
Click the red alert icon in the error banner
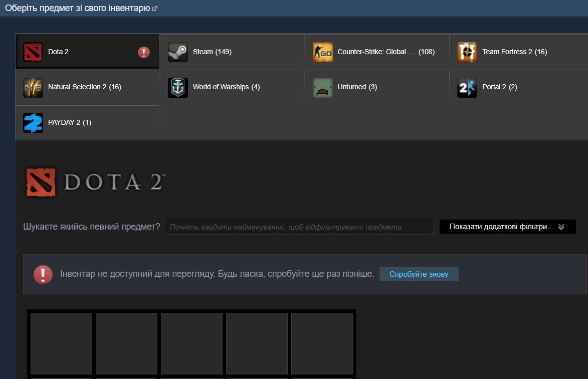(x=43, y=274)
